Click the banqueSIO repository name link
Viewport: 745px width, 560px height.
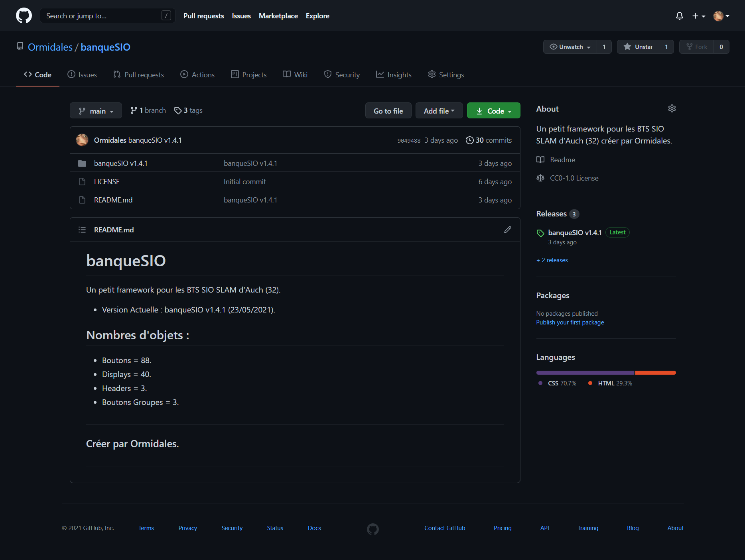(x=105, y=47)
